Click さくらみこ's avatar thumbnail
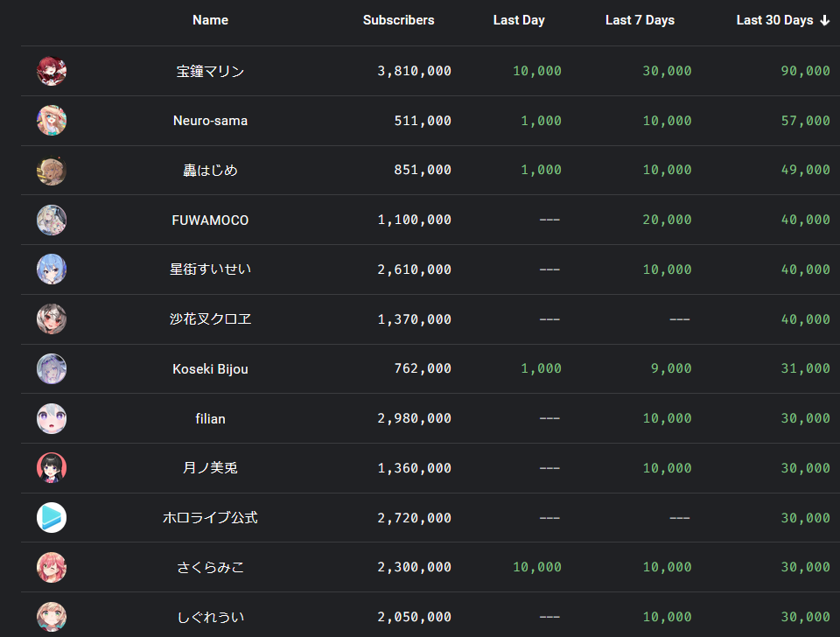The width and height of the screenshot is (840, 637). tap(52, 567)
